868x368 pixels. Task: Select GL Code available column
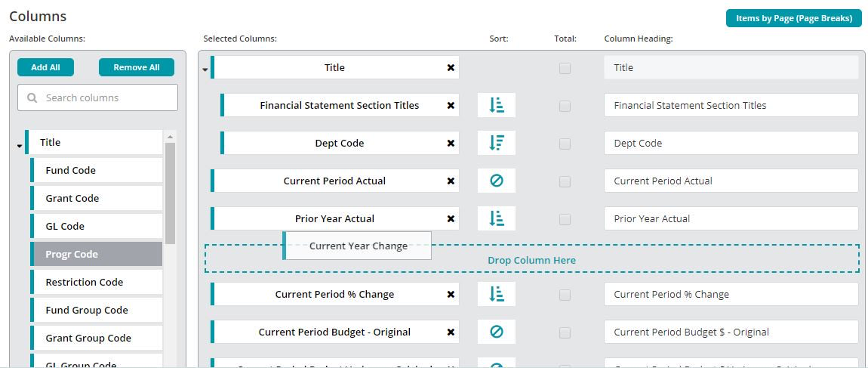97,226
